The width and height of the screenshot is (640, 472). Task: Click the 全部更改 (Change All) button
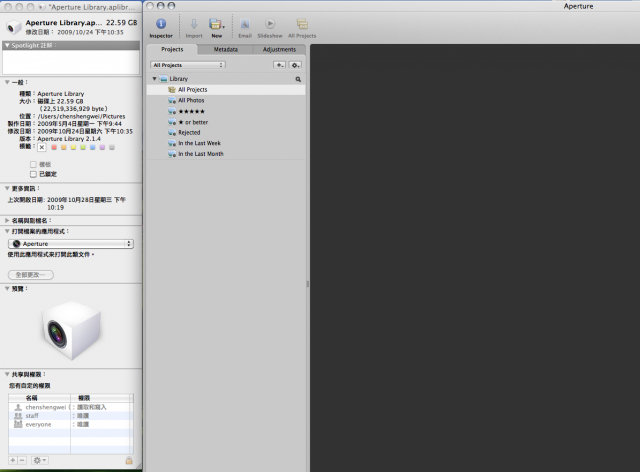click(31, 273)
